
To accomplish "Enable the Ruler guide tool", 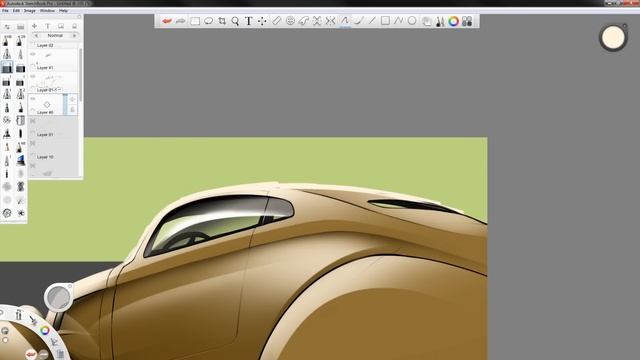I will (276, 21).
